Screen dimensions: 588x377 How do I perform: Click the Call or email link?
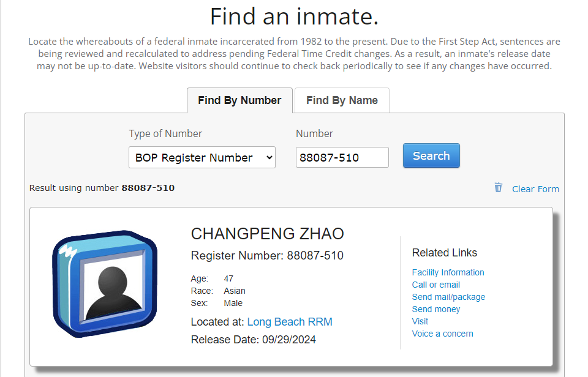[x=435, y=284]
